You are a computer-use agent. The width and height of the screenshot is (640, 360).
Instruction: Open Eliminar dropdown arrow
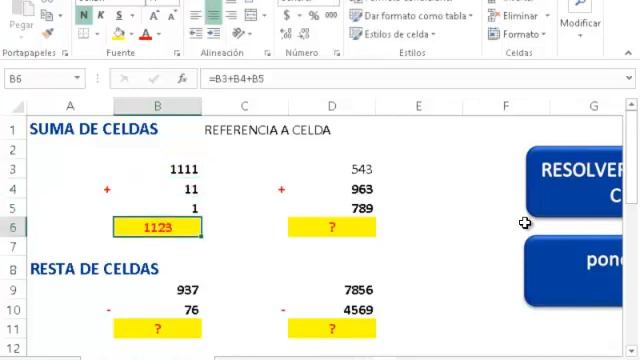click(547, 16)
